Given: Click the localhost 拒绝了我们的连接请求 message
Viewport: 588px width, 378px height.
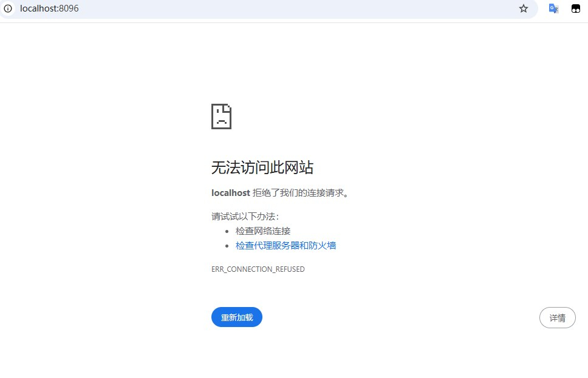Looking at the screenshot, I should click(x=281, y=193).
